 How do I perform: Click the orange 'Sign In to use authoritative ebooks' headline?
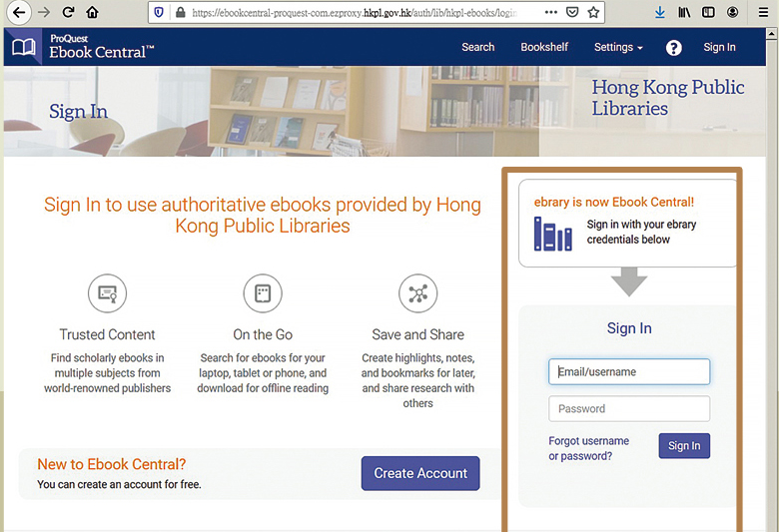(x=263, y=215)
